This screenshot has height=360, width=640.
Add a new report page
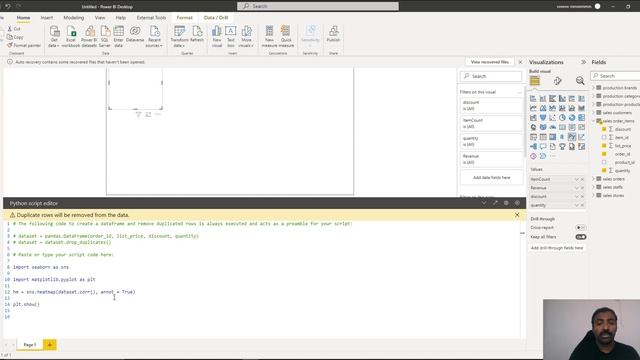[50, 345]
